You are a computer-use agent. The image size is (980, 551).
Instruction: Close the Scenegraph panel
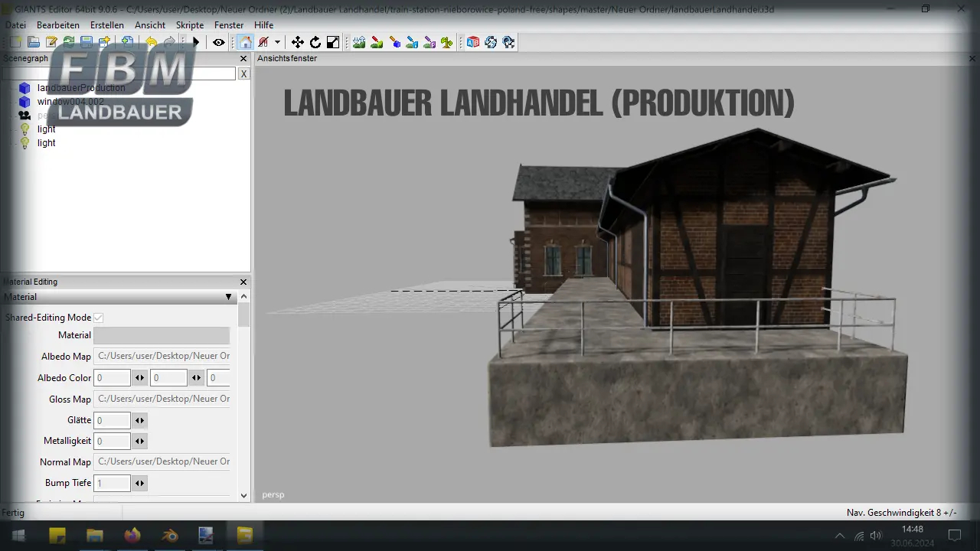pyautogui.click(x=243, y=58)
